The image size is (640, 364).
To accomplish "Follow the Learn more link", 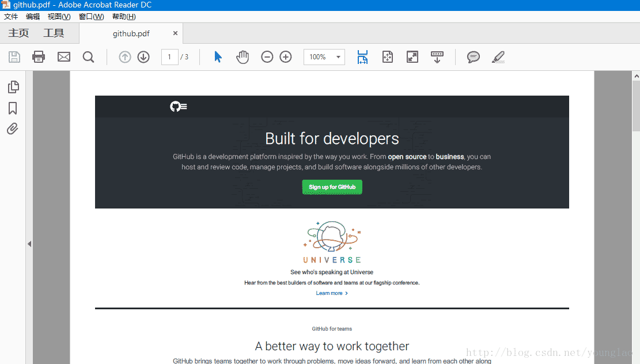I will coord(332,293).
